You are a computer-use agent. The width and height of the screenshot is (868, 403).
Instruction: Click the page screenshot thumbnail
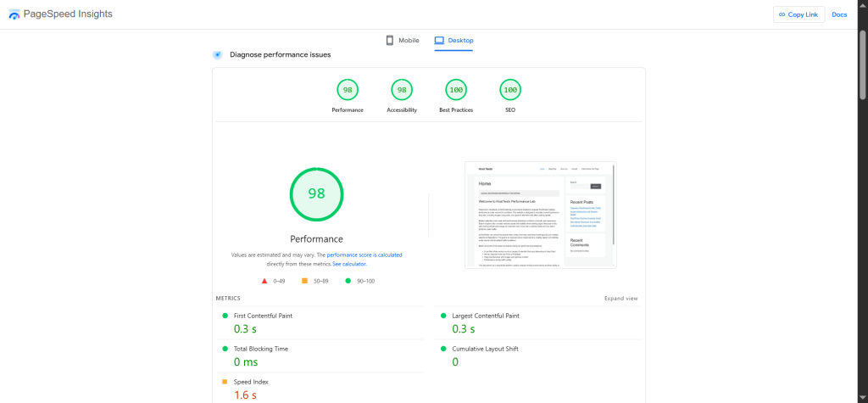pos(541,215)
